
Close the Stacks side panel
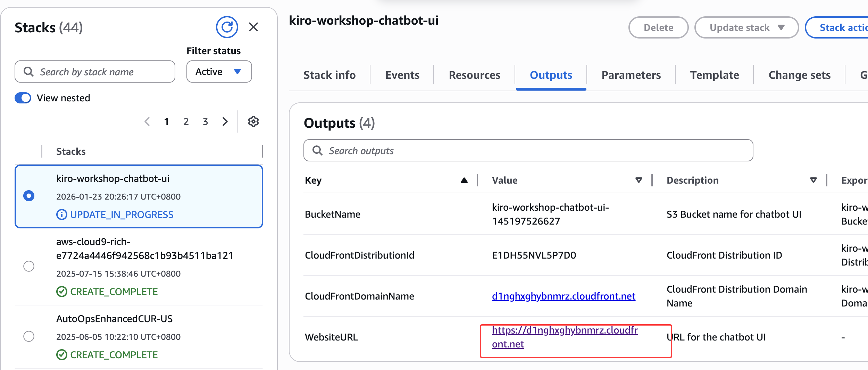[x=253, y=27]
